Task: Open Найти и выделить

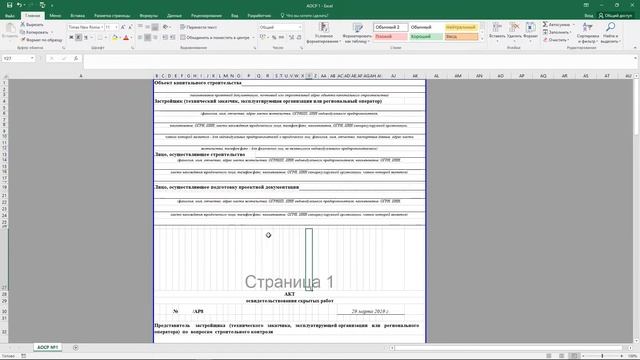Action: point(610,33)
